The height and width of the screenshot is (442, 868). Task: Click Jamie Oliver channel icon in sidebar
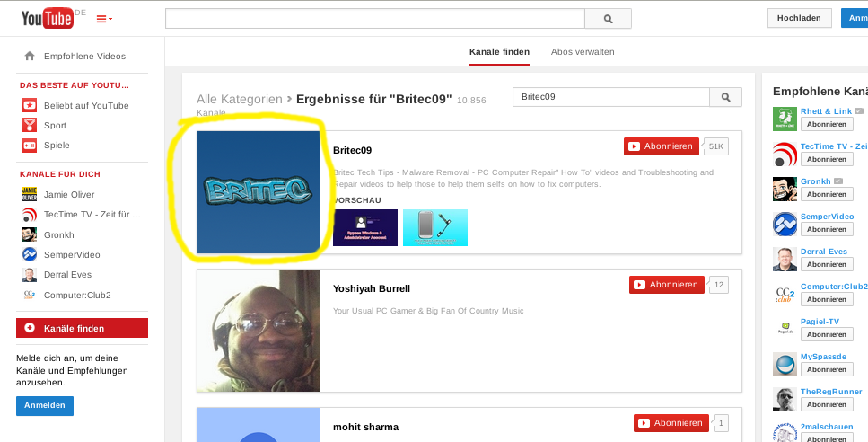[30, 194]
